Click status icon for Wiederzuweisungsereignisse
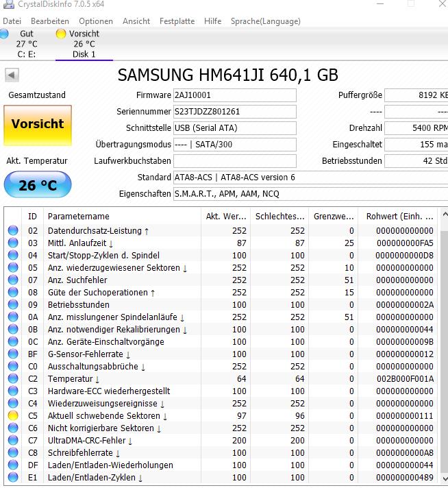This screenshot has width=448, height=488. (x=13, y=403)
